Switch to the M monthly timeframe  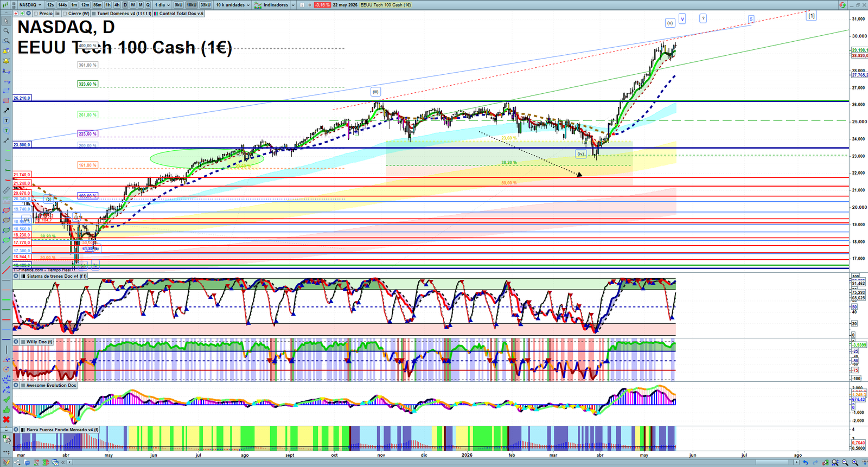pos(141,5)
